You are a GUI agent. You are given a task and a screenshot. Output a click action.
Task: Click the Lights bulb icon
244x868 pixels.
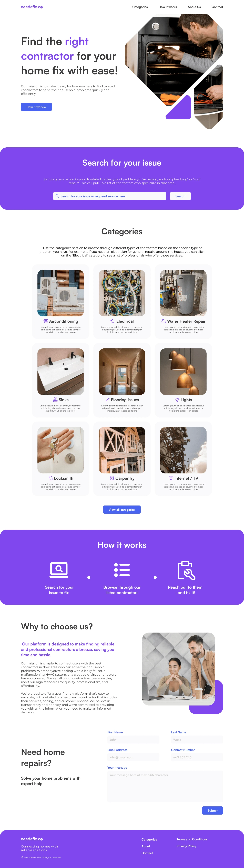pyautogui.click(x=177, y=400)
